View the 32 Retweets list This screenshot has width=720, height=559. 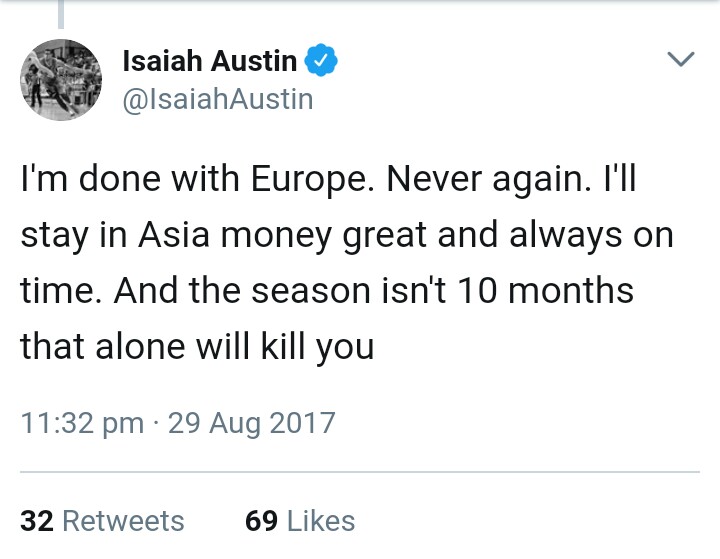click(102, 521)
